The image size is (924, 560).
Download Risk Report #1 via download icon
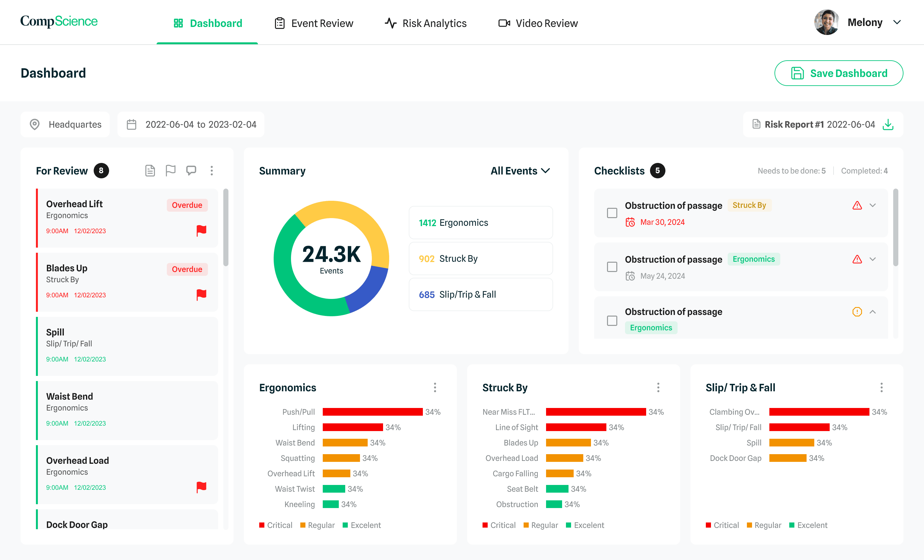pyautogui.click(x=888, y=124)
